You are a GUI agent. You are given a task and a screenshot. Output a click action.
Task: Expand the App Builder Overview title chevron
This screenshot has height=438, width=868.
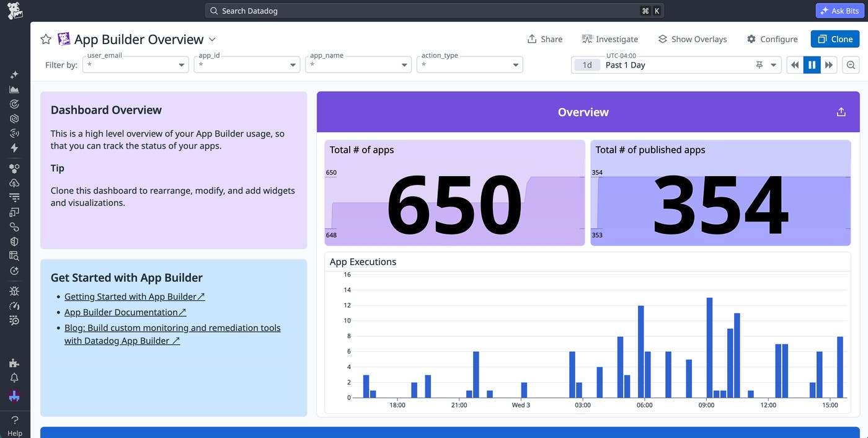click(212, 39)
